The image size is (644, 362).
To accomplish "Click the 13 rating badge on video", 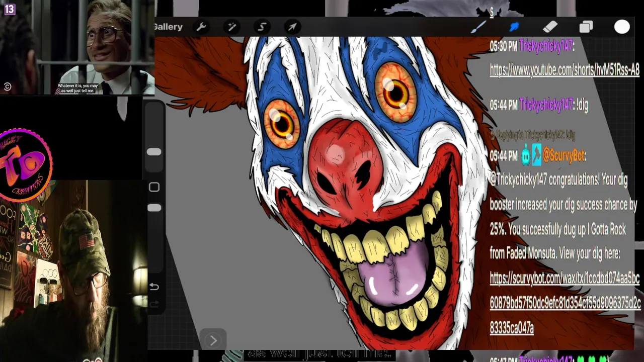I will pos(10,9).
